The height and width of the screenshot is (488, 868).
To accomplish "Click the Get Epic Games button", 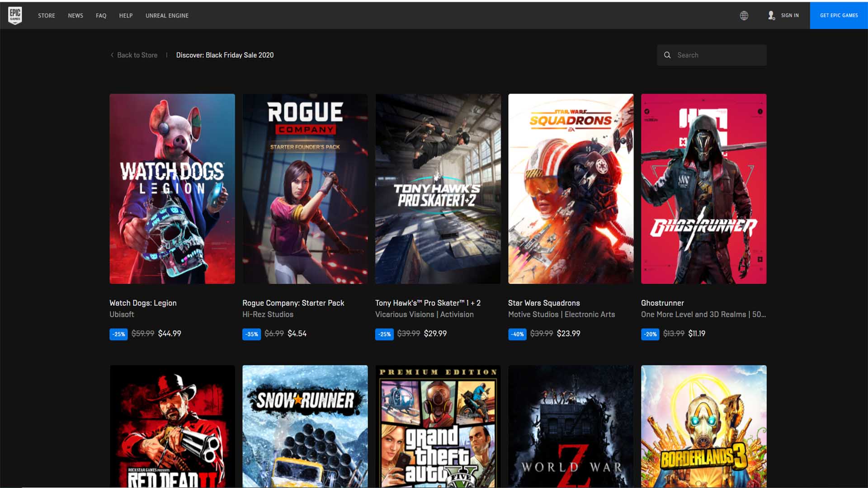I will point(839,15).
